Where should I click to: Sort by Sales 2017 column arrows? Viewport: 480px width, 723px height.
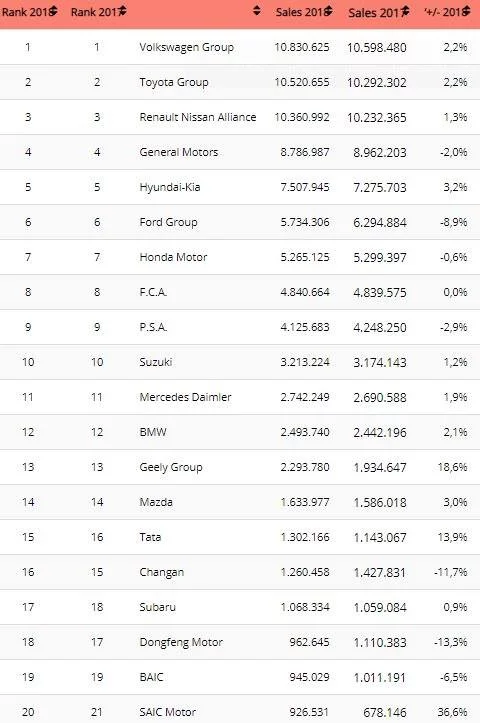pos(405,11)
